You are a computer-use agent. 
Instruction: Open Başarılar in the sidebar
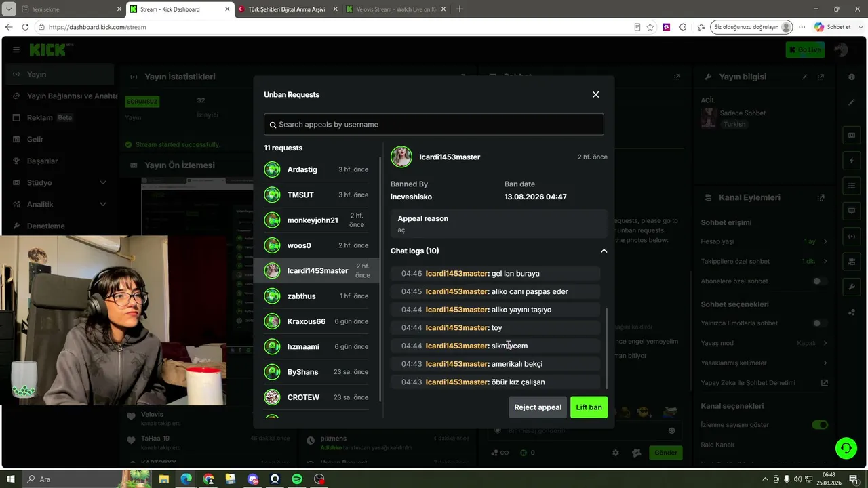tap(60, 161)
